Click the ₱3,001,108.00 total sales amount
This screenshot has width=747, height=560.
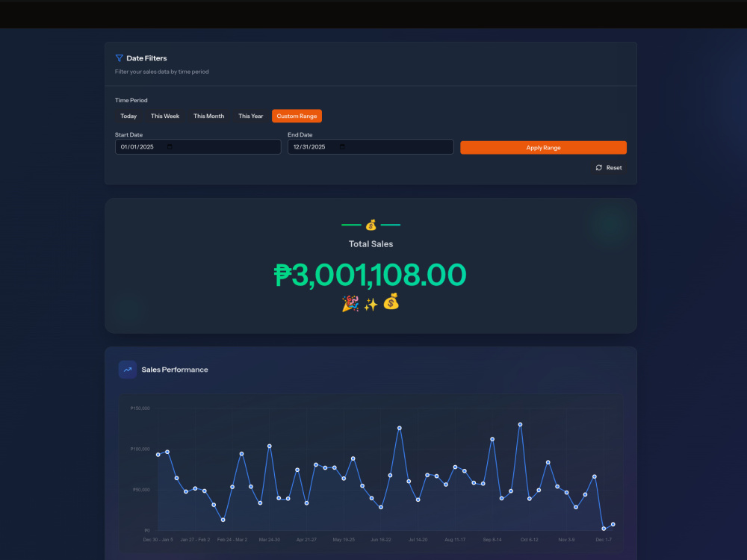click(x=371, y=276)
